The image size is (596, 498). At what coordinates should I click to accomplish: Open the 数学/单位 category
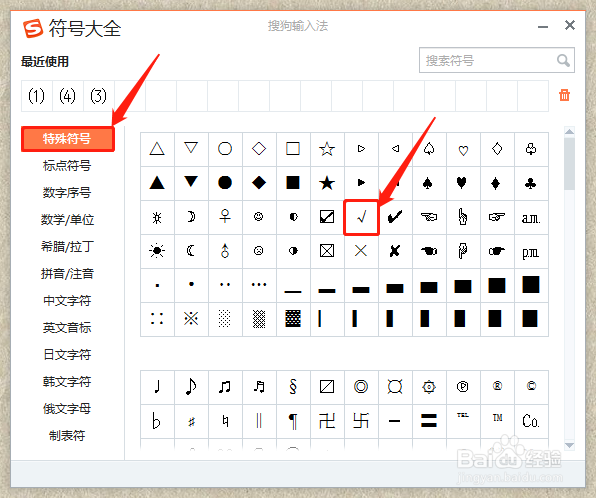pyautogui.click(x=67, y=220)
